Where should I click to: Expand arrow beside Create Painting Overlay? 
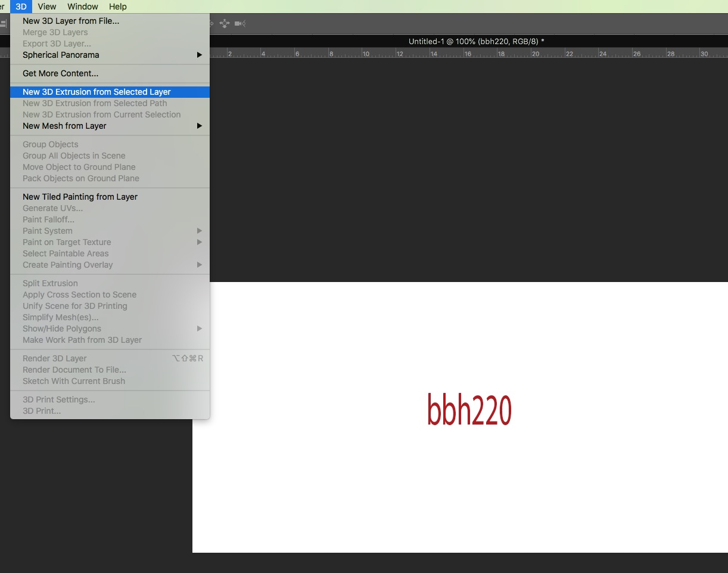point(200,265)
